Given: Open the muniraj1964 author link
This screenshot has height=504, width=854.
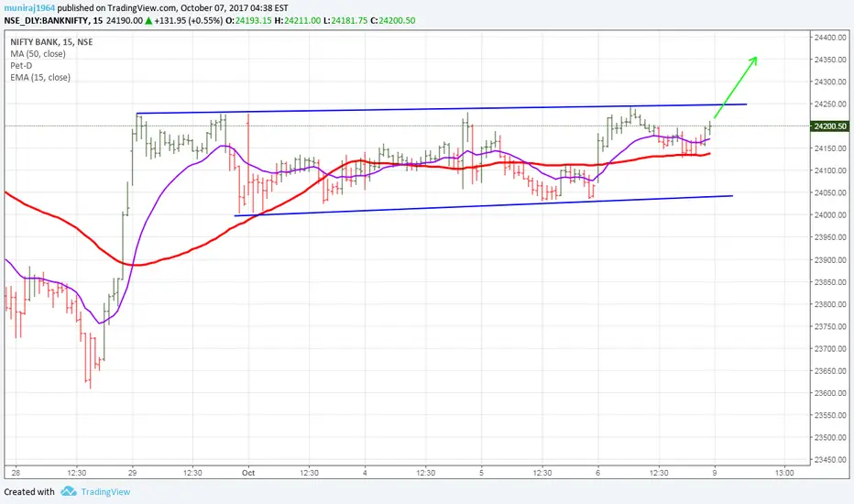Looking at the screenshot, I should click(29, 8).
